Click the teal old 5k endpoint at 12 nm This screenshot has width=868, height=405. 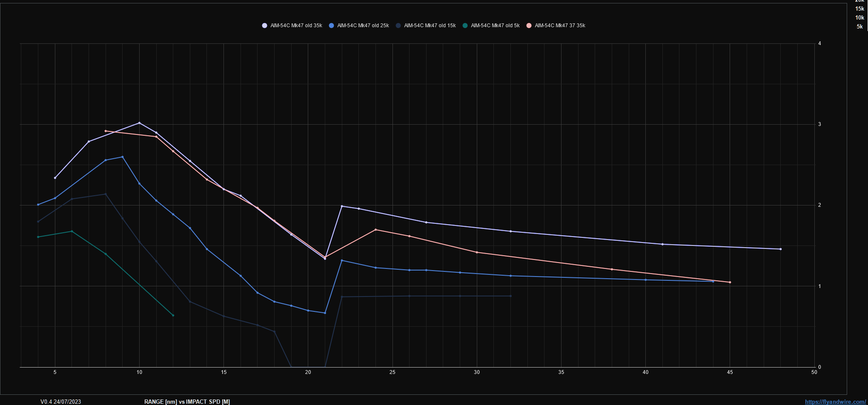point(173,315)
